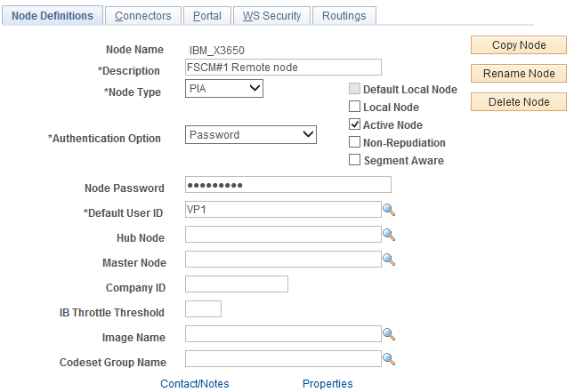Open the Image Name lookup icon
Image resolution: width=574 pixels, height=392 pixels.
click(x=388, y=334)
